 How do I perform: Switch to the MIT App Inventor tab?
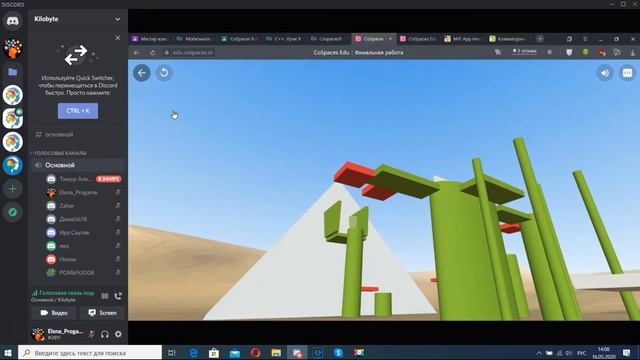click(x=462, y=39)
